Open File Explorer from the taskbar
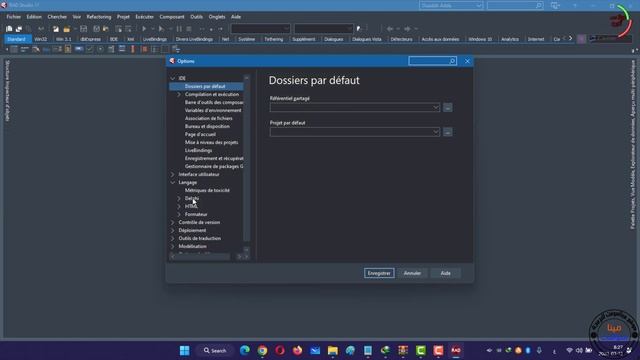The image size is (640, 360). click(333, 350)
